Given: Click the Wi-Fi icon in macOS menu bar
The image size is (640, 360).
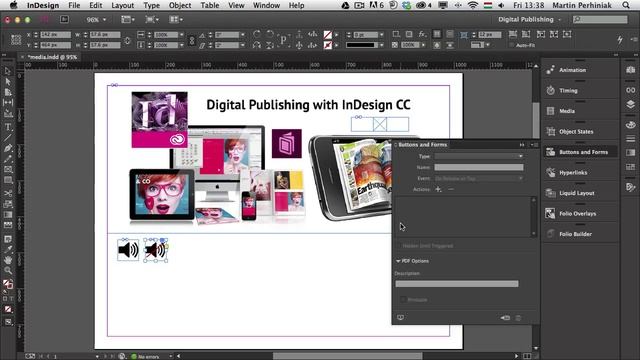Looking at the screenshot, I should (473, 5).
